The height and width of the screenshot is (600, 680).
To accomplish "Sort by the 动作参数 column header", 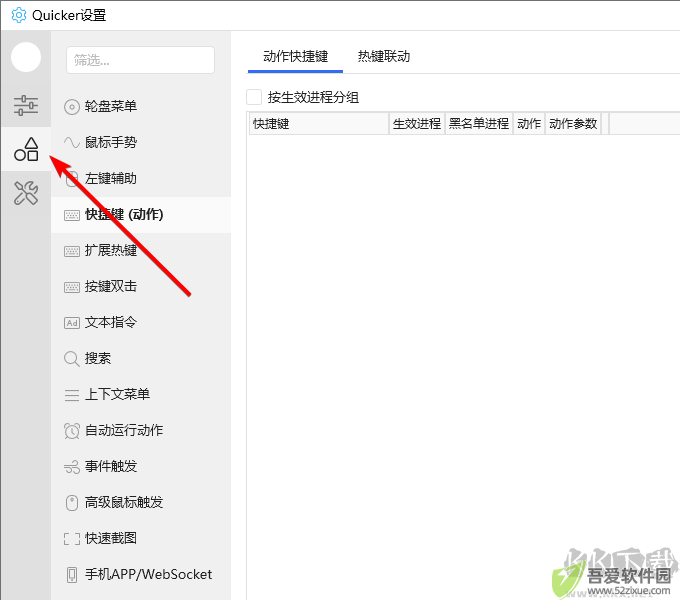I will point(573,124).
